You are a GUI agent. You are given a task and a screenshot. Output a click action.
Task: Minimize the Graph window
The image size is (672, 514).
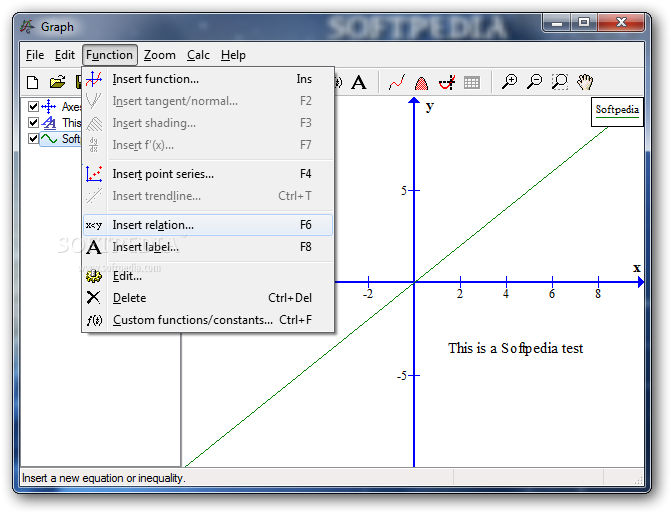(557, 22)
